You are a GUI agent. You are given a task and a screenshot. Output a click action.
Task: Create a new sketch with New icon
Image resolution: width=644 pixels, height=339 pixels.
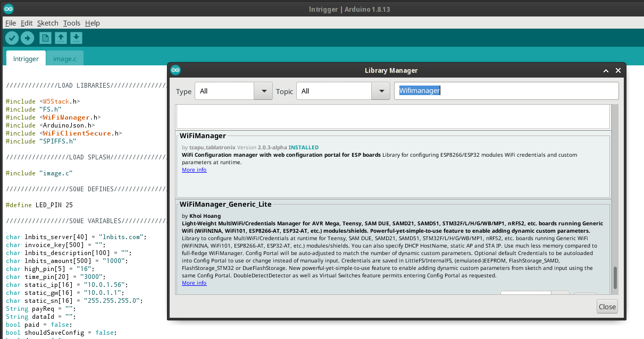[x=46, y=38]
